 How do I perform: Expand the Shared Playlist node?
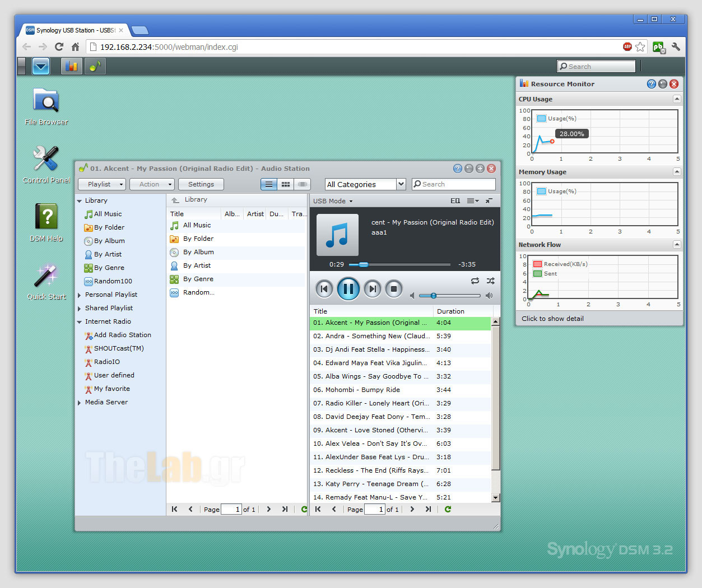pos(80,308)
